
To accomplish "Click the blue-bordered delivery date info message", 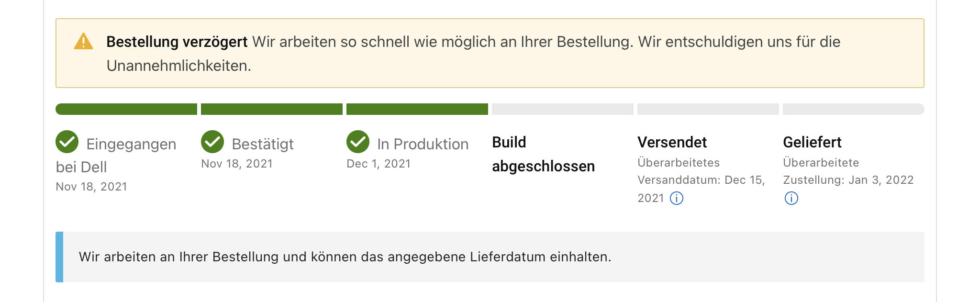I will coord(490,257).
